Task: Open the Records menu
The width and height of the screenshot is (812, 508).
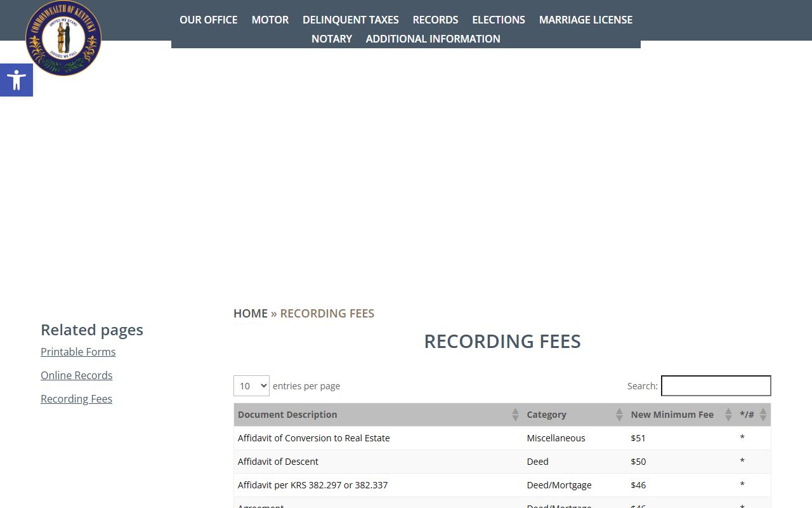Action: 435,20
